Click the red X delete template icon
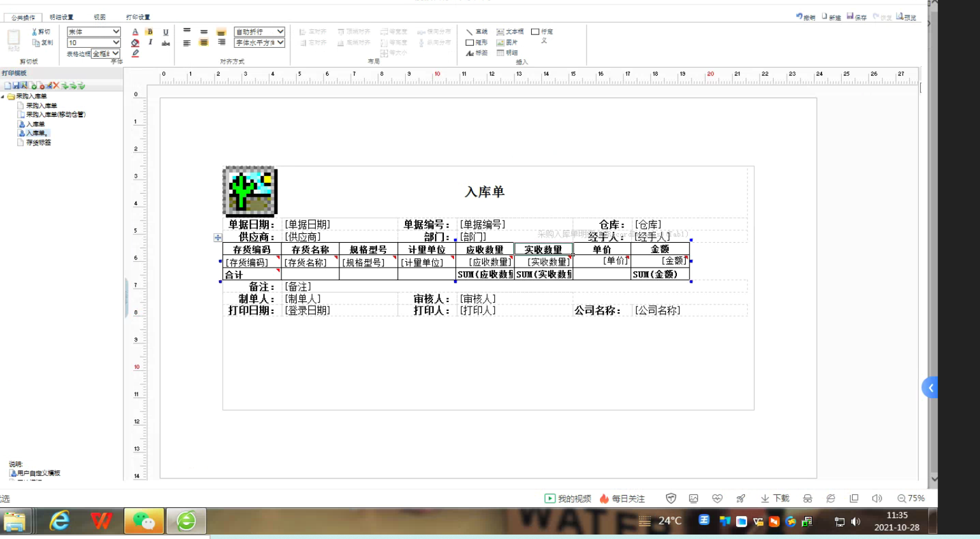Viewport: 980px width, 539px height. [56, 85]
